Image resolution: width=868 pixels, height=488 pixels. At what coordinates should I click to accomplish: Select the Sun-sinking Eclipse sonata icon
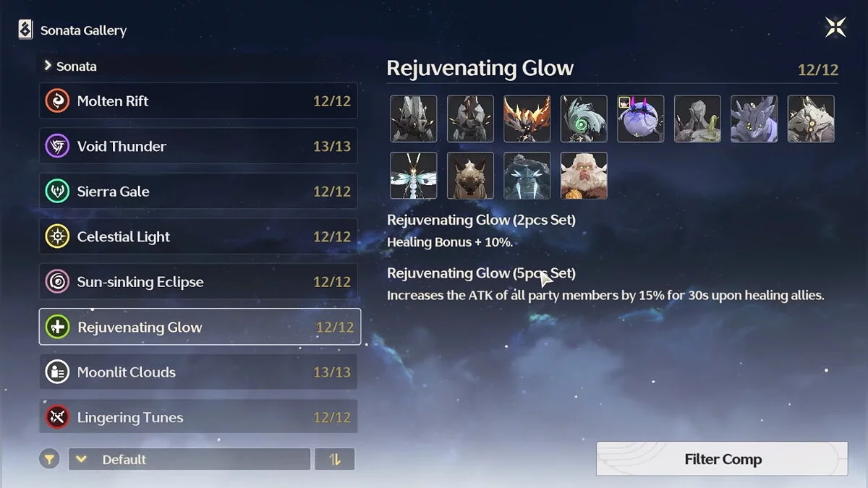57,282
